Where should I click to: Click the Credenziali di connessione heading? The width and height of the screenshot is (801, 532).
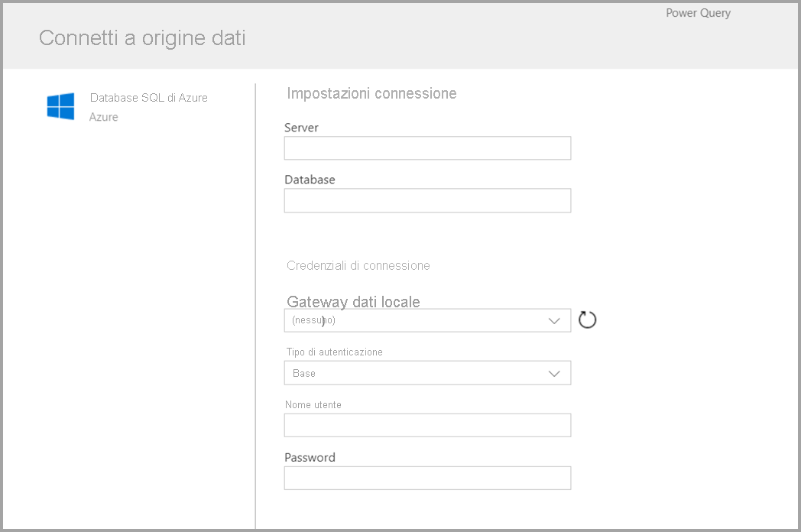click(358, 265)
